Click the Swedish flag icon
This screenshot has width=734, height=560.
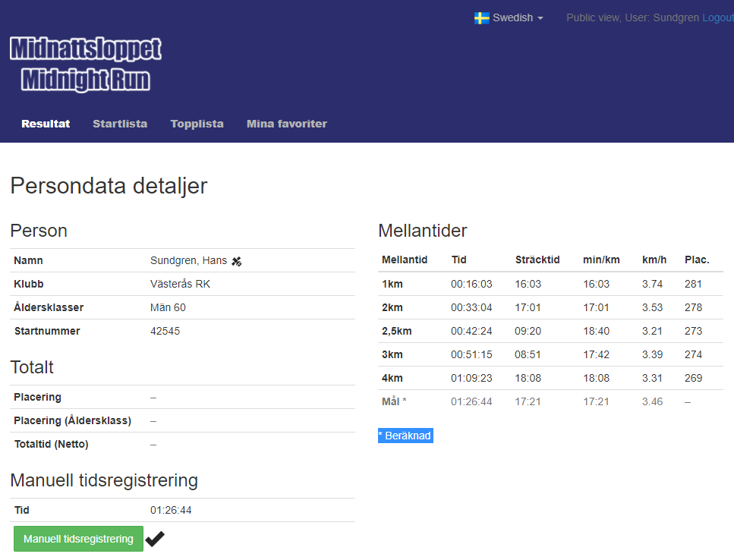click(482, 18)
